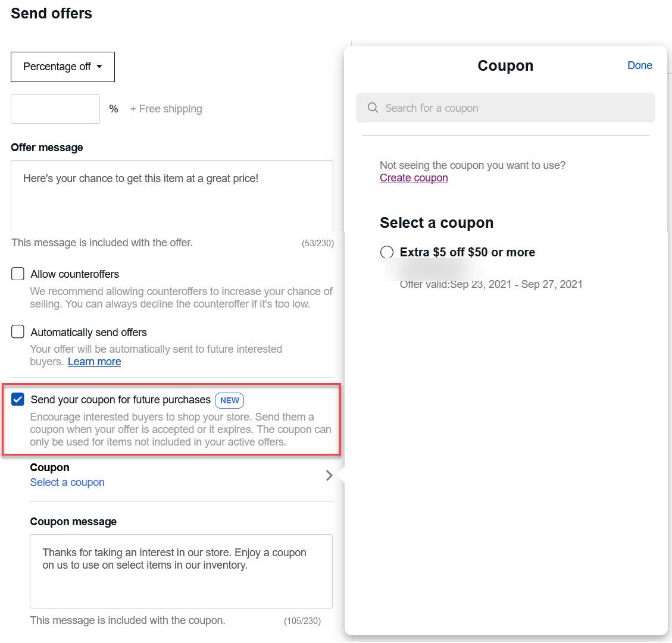Click the NEW badge beside coupon option
Image resolution: width=672 pixels, height=643 pixels.
229,400
